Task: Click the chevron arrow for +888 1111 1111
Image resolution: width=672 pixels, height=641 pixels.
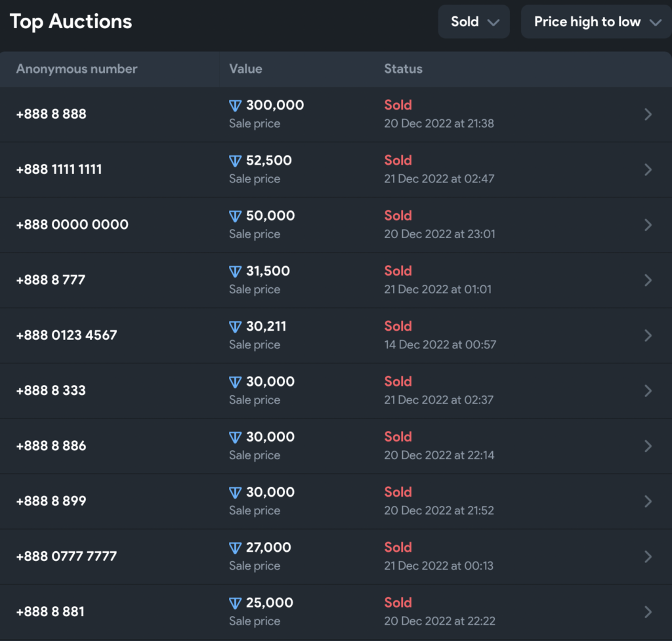Action: point(648,169)
